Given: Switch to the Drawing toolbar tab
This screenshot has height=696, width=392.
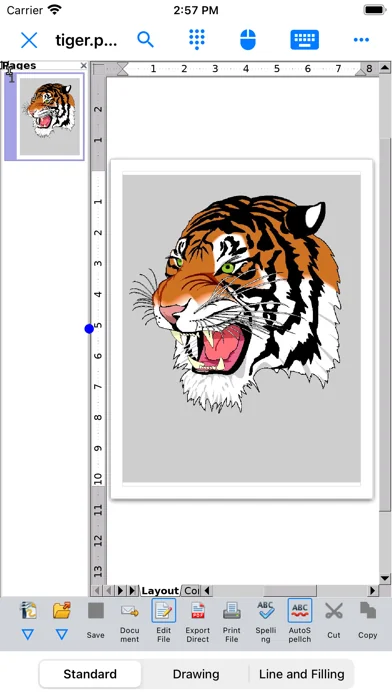Looking at the screenshot, I should tap(196, 674).
